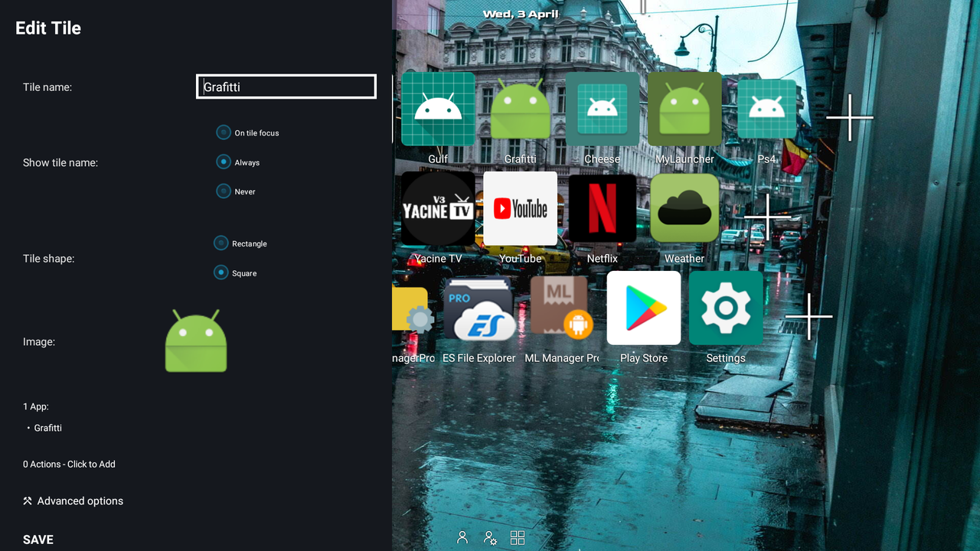Click the SAVE button
Viewport: 980px width, 551px height.
(38, 540)
